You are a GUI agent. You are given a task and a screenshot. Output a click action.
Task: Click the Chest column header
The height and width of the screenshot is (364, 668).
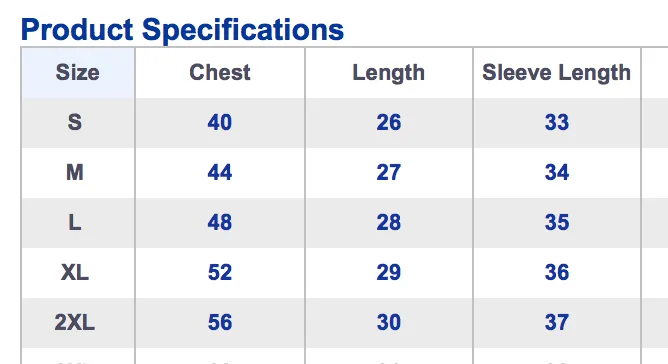point(220,72)
